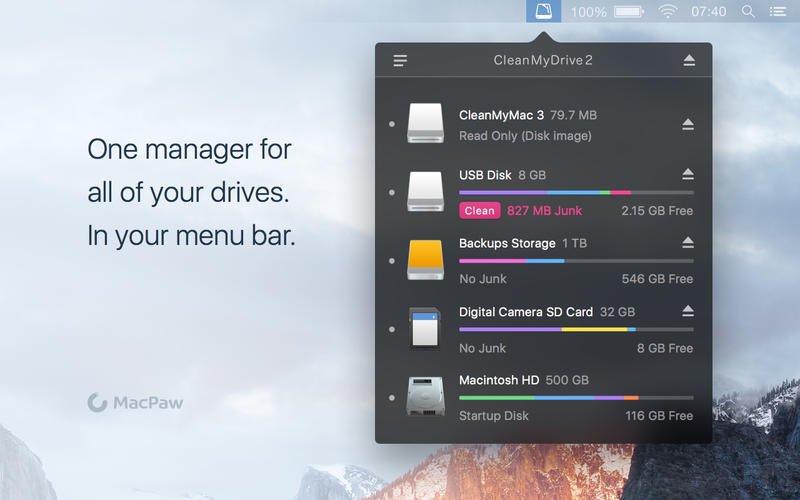The image size is (800, 500).
Task: Open the Wi-Fi menu
Action: tap(667, 11)
